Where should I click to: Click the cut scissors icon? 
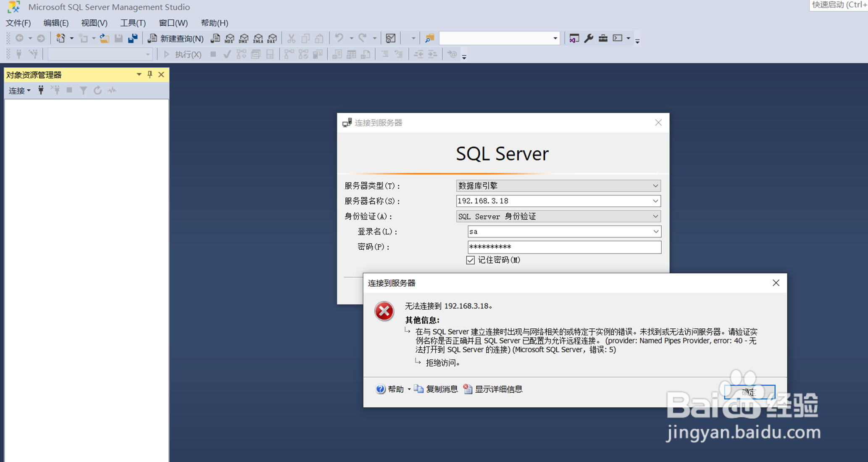291,39
